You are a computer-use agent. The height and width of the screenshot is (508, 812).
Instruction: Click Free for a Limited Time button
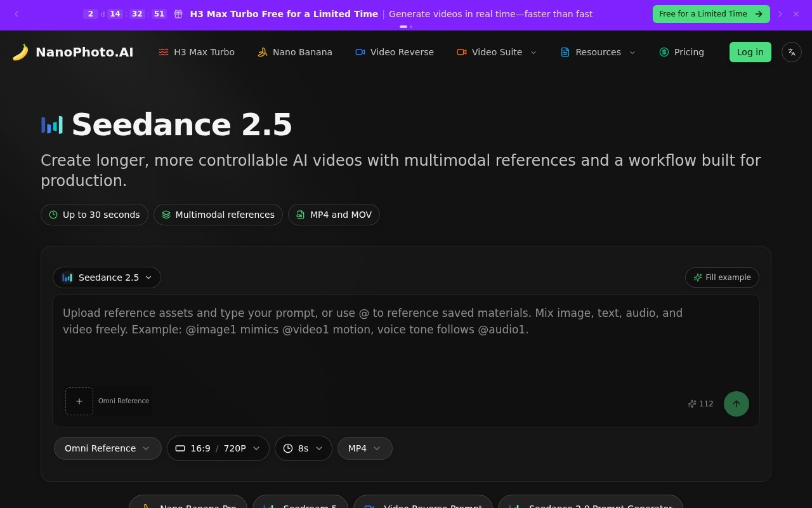coord(711,14)
